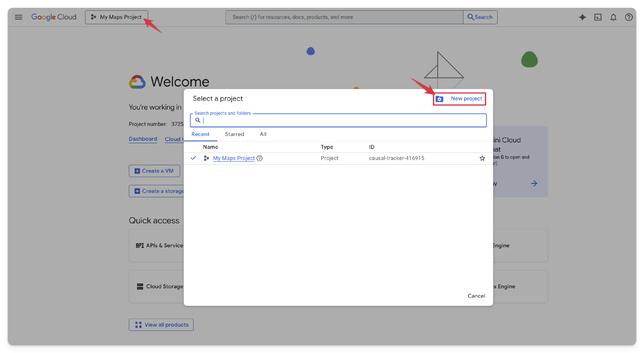Open the hamburger navigation menu
This screenshot has height=353, width=644.
point(18,17)
